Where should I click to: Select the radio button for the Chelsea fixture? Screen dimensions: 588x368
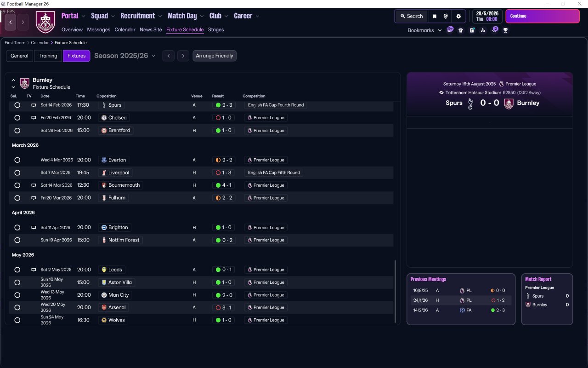(x=17, y=118)
